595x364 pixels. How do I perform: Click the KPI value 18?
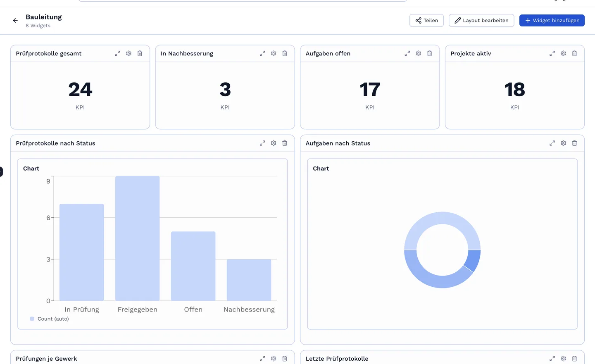tap(515, 90)
